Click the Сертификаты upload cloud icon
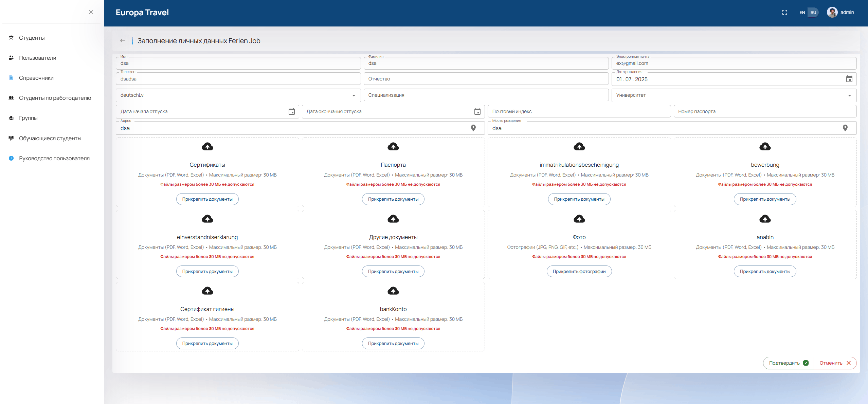This screenshot has height=404, width=868. (x=207, y=147)
